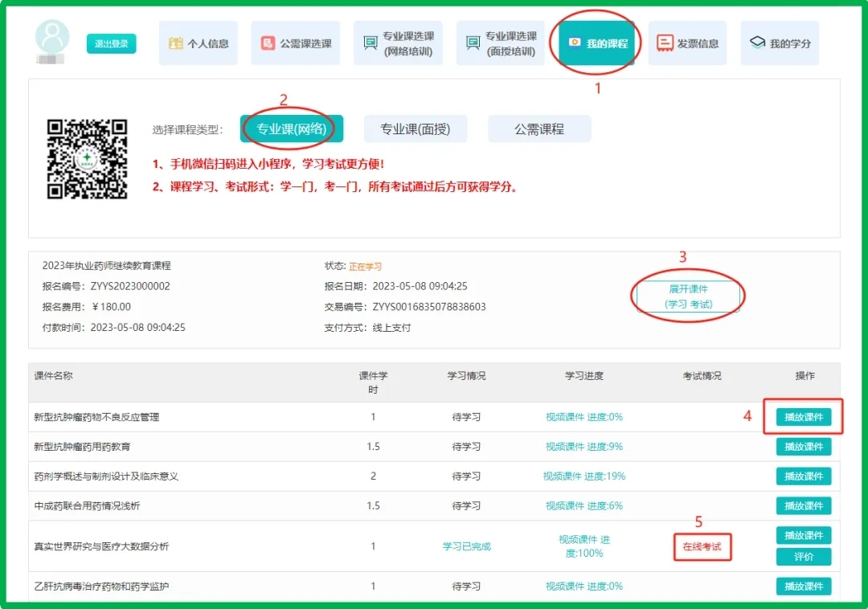Screen dimensions: 868x609
Task: Select 公需课程 course type
Action: pos(539,129)
